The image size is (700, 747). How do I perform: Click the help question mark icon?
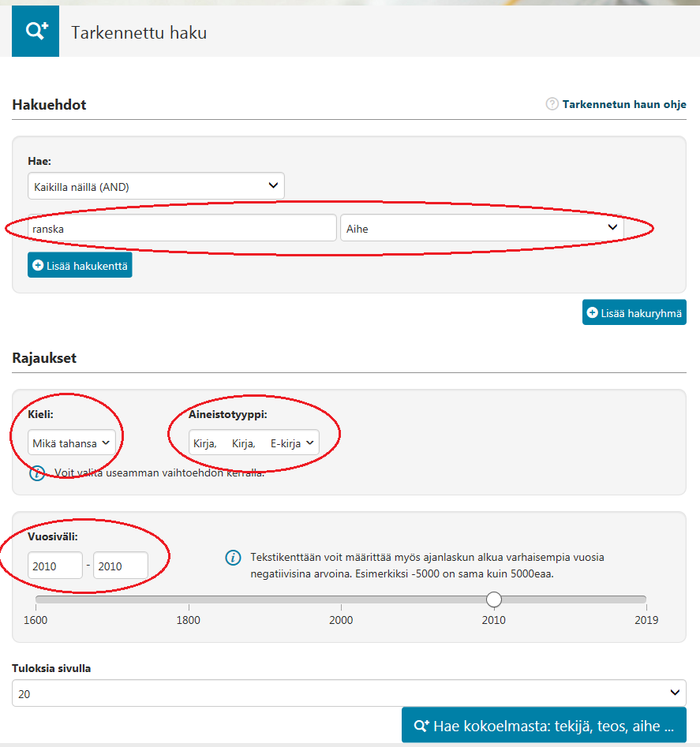tap(552, 104)
